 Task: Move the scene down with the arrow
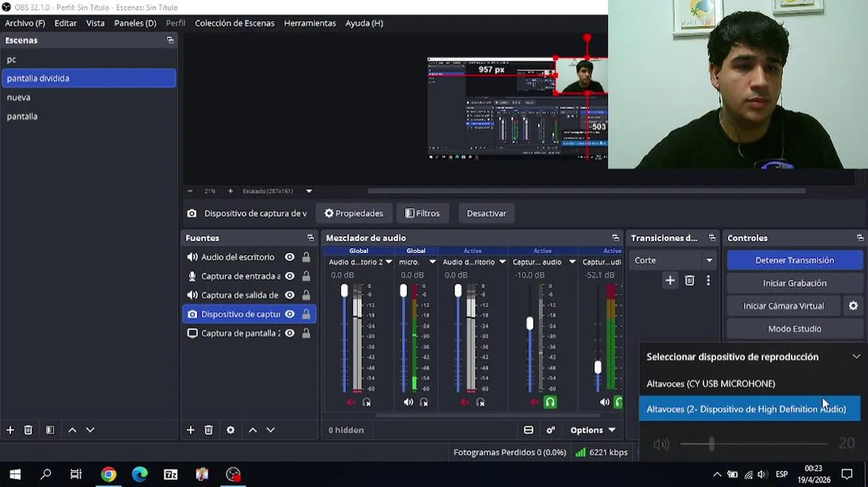(x=90, y=430)
